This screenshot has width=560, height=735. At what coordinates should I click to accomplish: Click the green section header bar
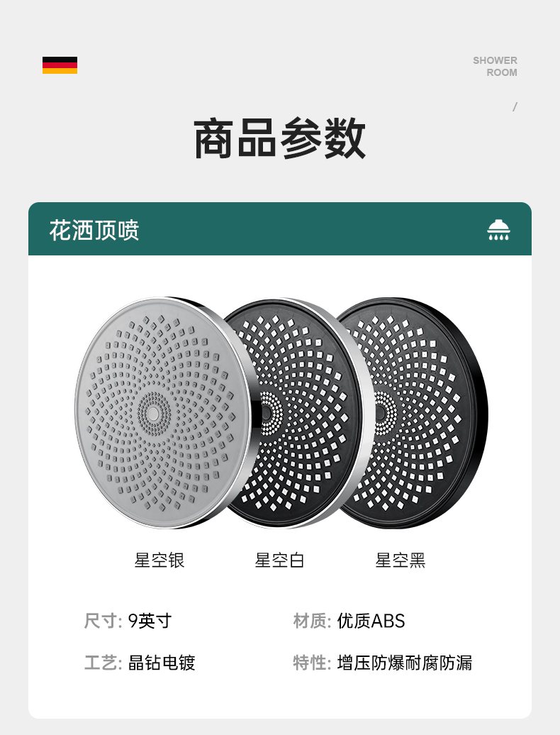pyautogui.click(x=280, y=228)
